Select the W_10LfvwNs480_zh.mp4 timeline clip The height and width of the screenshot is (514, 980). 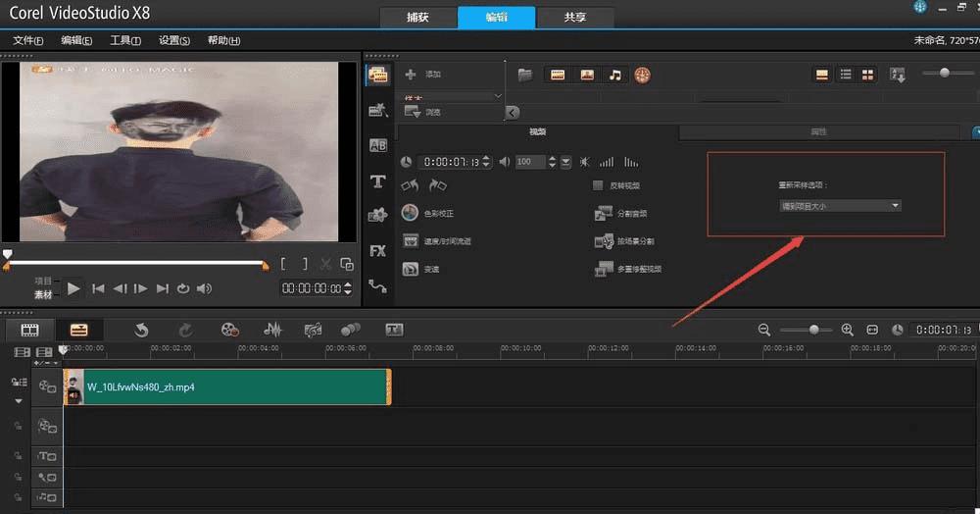pos(226,387)
